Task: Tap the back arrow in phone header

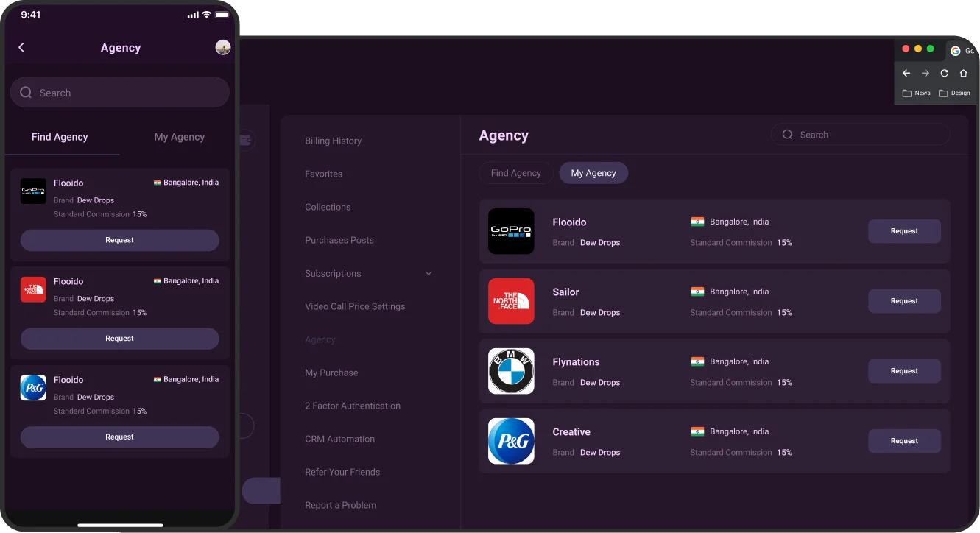Action: (x=21, y=47)
